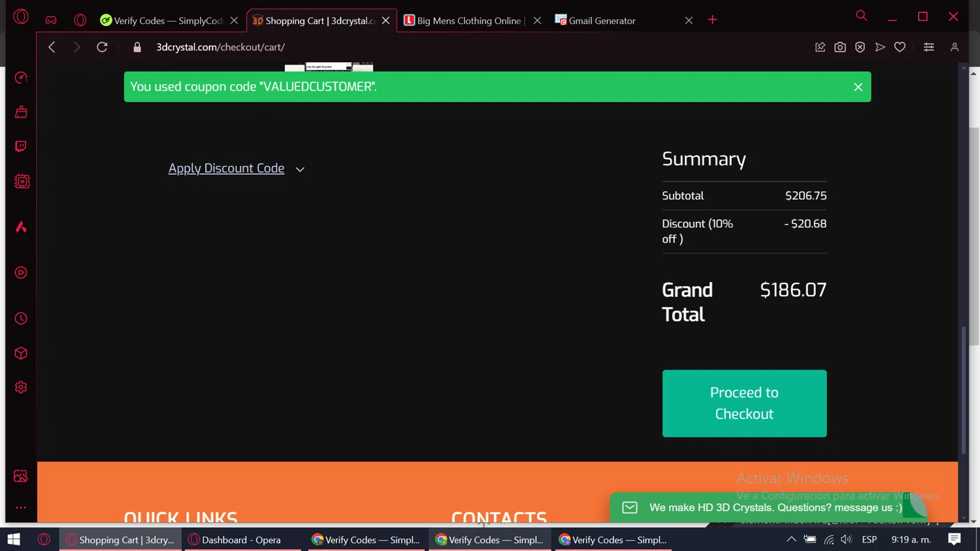Image resolution: width=980 pixels, height=551 pixels.
Task: Click Apply Discount Code link
Action: [226, 168]
